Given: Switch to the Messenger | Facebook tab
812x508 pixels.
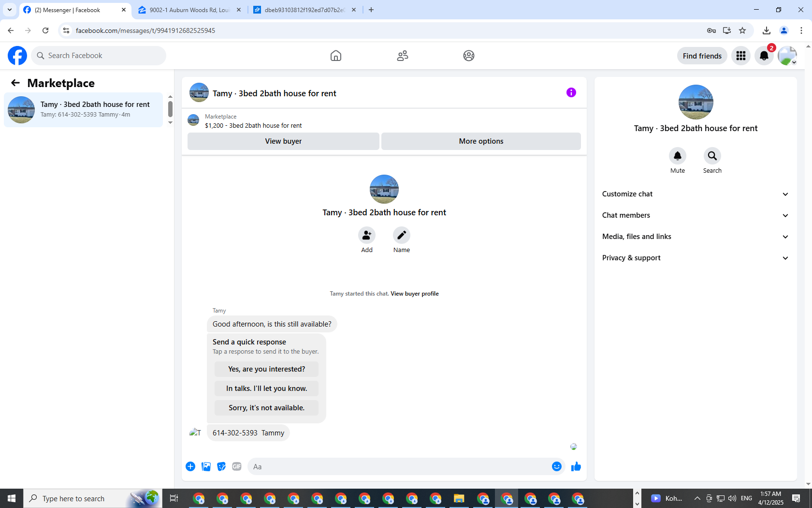Looking at the screenshot, I should point(75,10).
